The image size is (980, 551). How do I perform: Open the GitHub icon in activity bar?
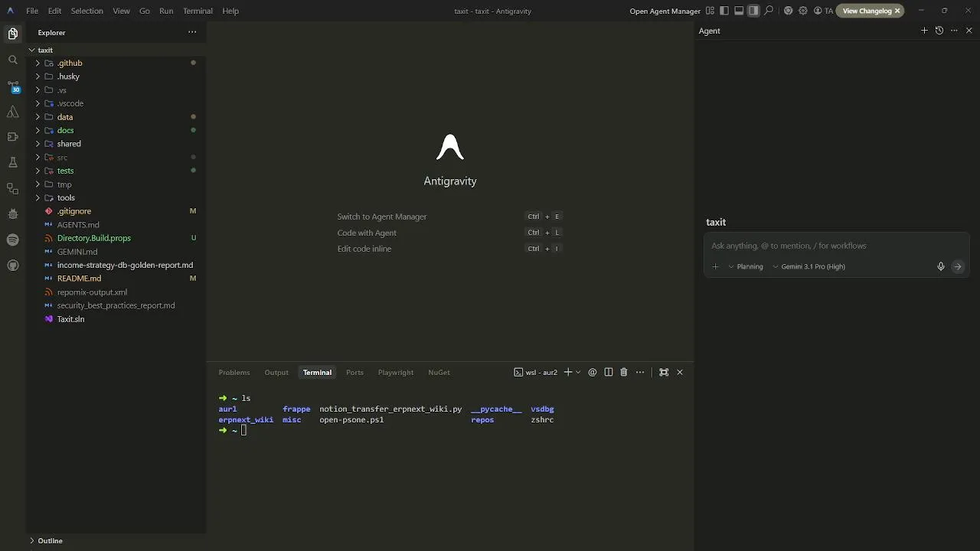click(x=12, y=266)
